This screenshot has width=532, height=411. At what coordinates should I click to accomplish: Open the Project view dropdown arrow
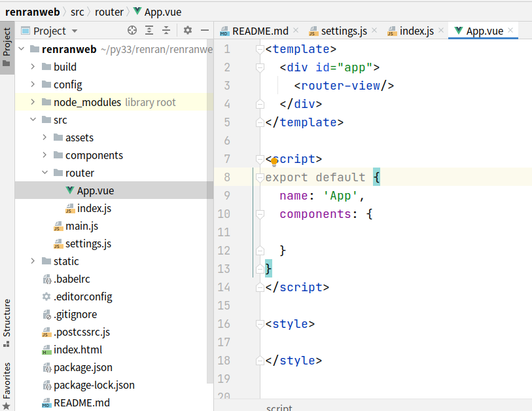pyautogui.click(x=75, y=31)
